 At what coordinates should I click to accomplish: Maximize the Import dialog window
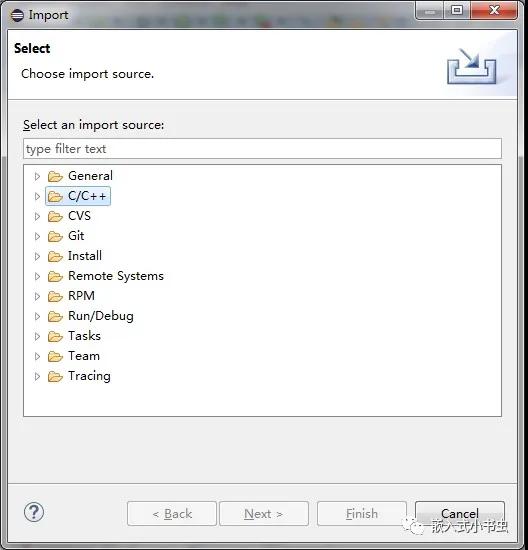click(457, 10)
